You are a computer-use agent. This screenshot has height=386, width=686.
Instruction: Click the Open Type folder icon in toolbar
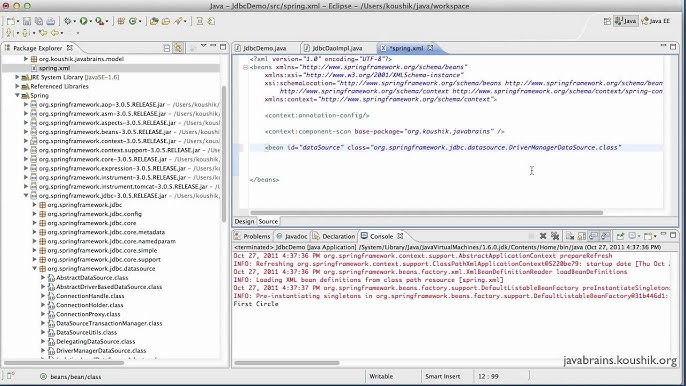point(154,21)
